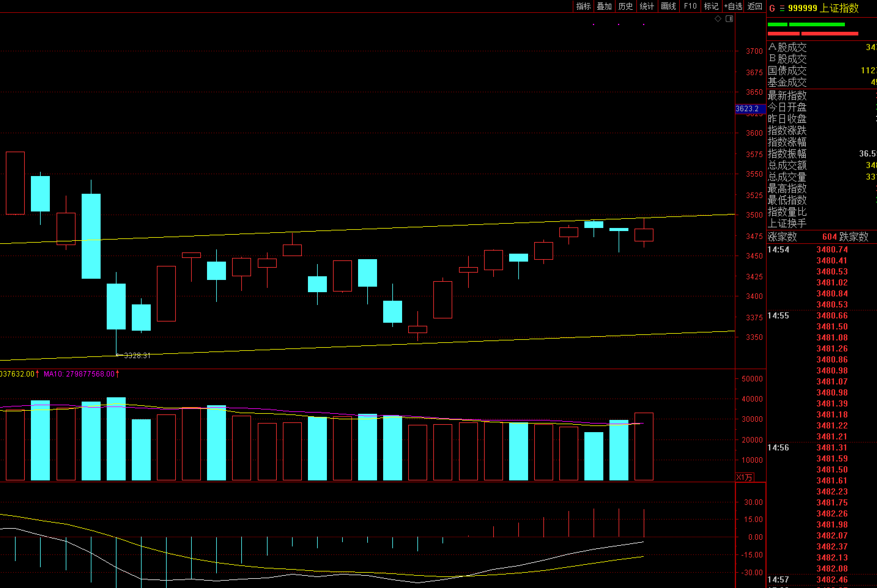This screenshot has height=588, width=877.
Task: Click the 涨家数 label
Action: tap(782, 237)
